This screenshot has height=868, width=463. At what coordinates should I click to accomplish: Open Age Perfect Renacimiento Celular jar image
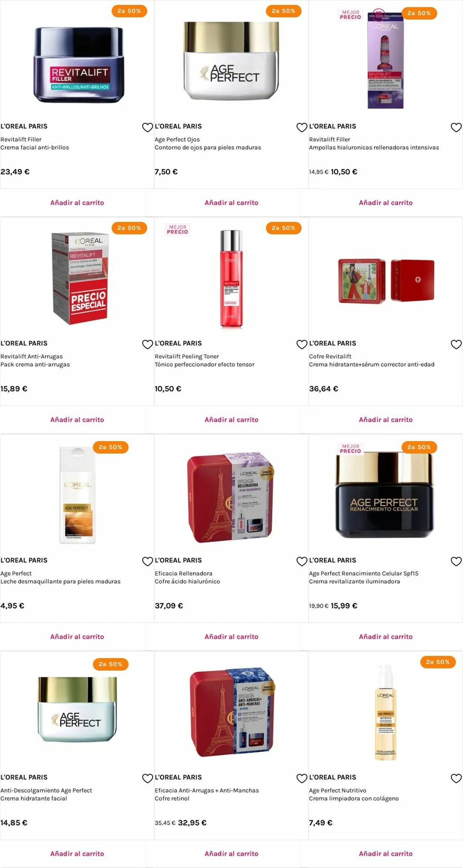pyautogui.click(x=384, y=495)
